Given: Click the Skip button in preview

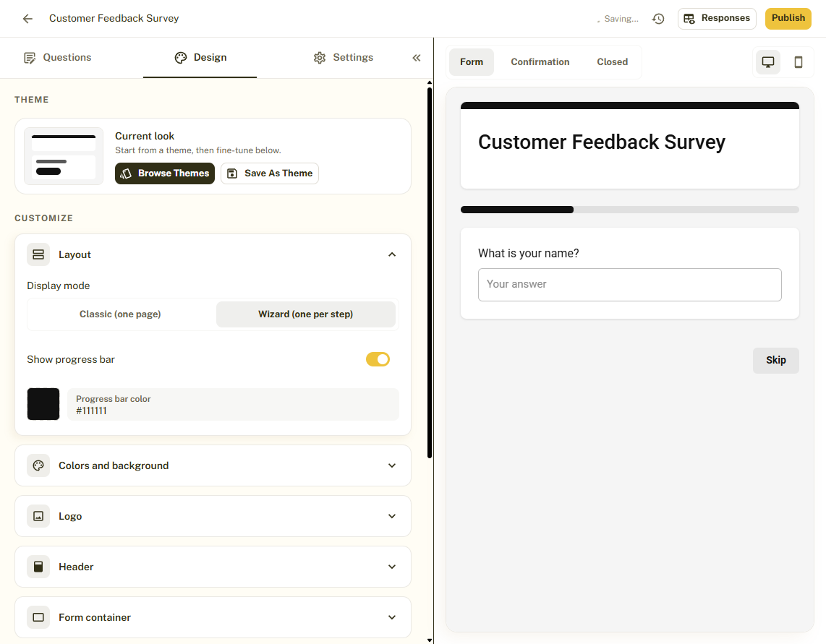Looking at the screenshot, I should pos(776,360).
